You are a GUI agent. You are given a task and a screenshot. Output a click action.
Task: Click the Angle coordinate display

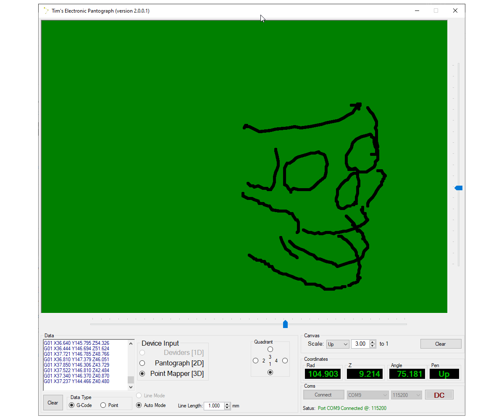click(407, 373)
